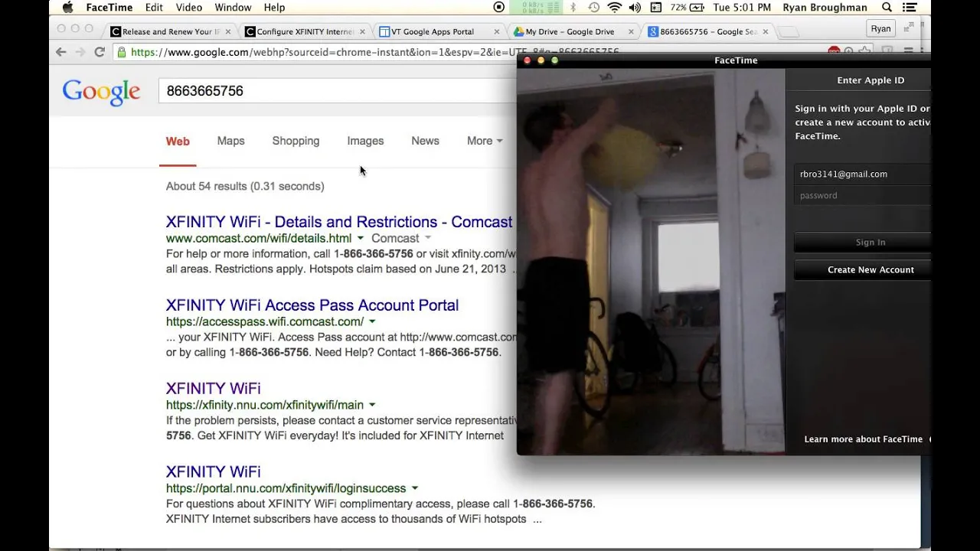Open XFINITY WiFi link for portal.nnu.com

[214, 471]
